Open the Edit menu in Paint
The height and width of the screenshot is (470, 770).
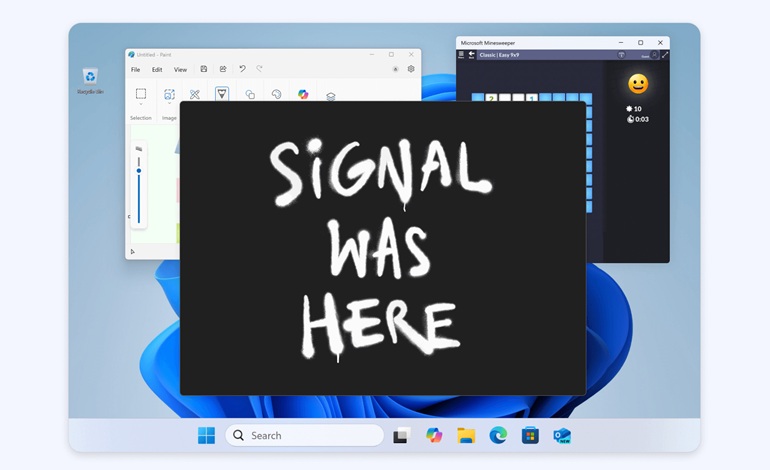coord(157,70)
